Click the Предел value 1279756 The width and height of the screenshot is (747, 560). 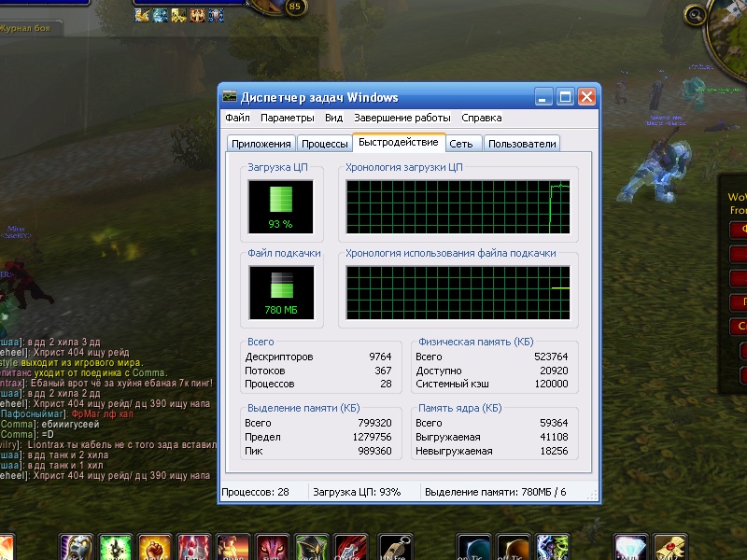pyautogui.click(x=372, y=437)
